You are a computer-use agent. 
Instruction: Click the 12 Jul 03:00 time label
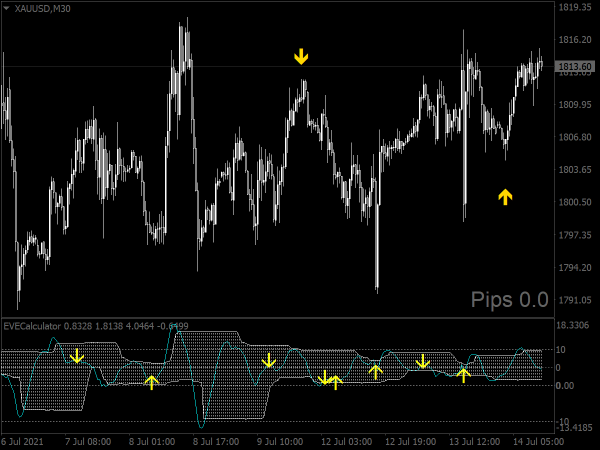coord(346,442)
